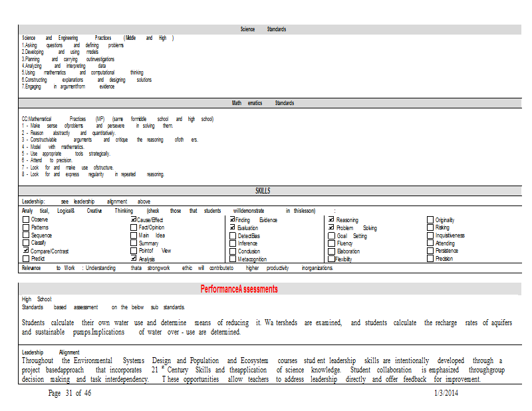
Task: Check the Goal Setting checkbox
Action: (331, 235)
